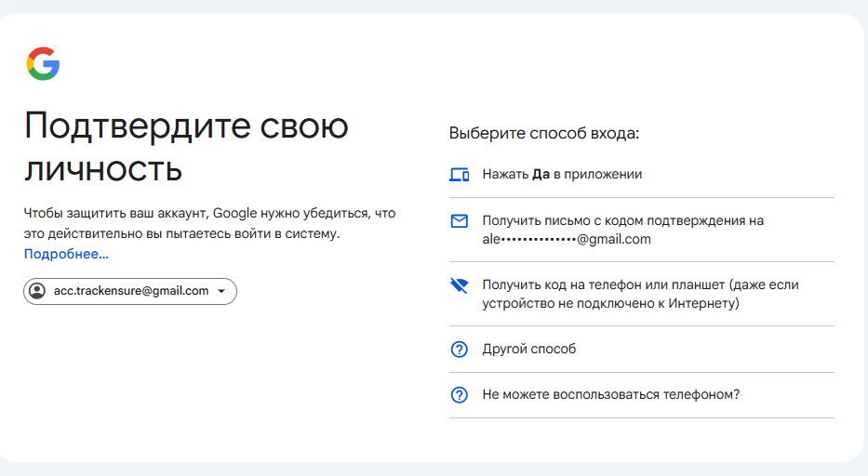Click the acc.trackensure@gmail.com account email
Screen dimensions: 868x476
(131, 291)
